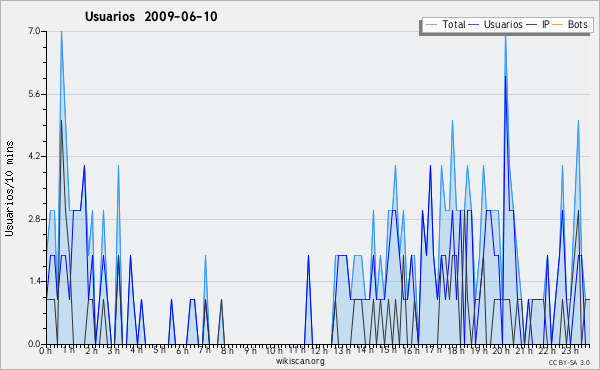Click the '10 h' x-axis label
The height and width of the screenshot is (370, 600).
tap(274, 350)
